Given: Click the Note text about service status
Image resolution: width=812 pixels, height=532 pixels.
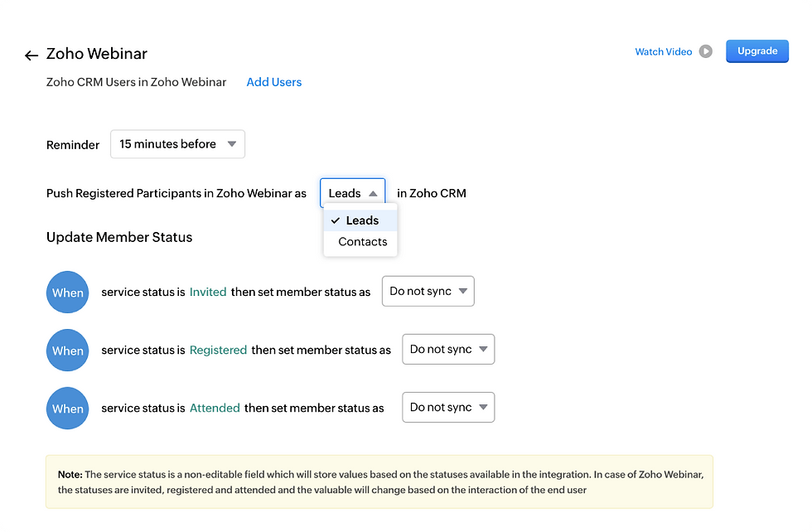Looking at the screenshot, I should (379, 481).
